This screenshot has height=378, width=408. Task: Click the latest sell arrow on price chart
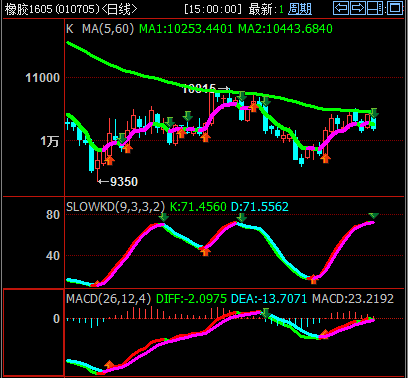click(374, 113)
